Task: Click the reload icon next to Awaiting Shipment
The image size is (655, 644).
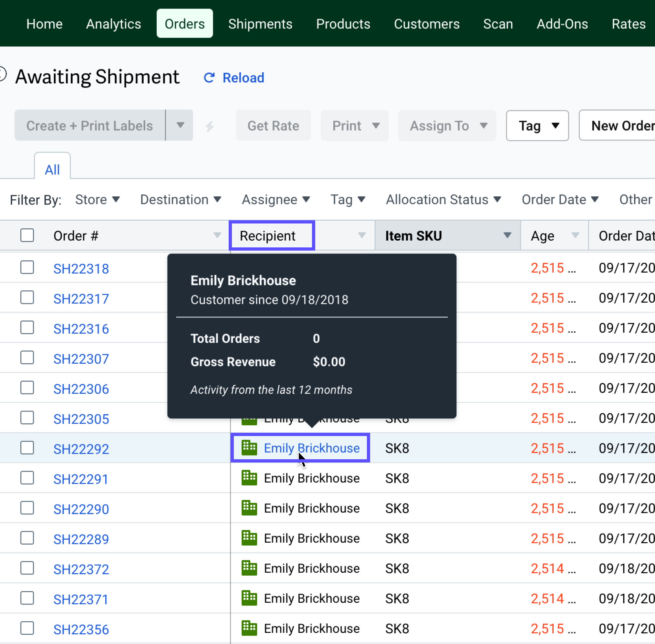Action: coord(209,78)
